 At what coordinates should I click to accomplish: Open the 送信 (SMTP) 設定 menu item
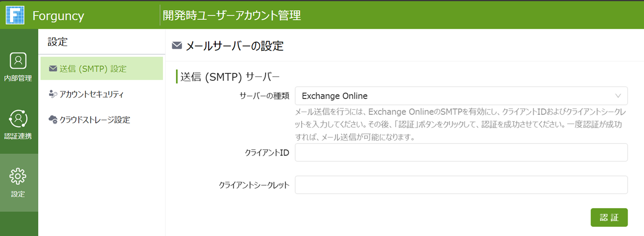[x=102, y=68]
